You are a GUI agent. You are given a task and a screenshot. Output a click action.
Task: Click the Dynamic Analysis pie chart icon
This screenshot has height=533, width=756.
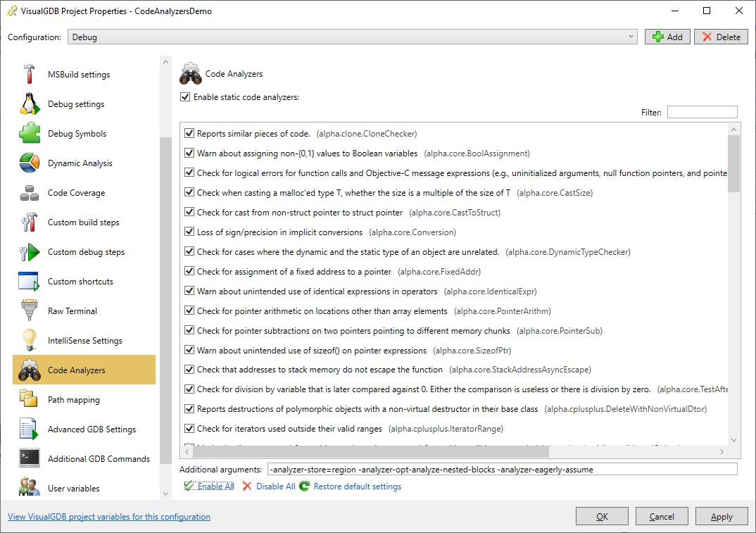tap(30, 163)
